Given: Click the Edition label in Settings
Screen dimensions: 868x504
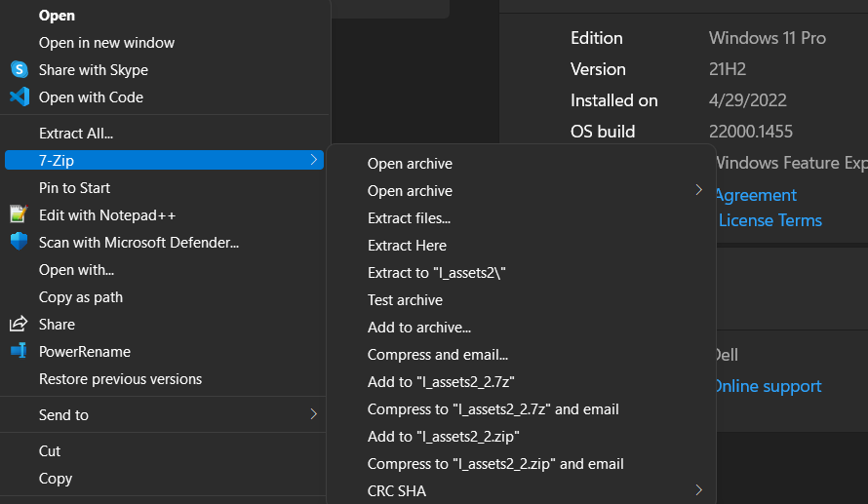Looking at the screenshot, I should point(597,38).
